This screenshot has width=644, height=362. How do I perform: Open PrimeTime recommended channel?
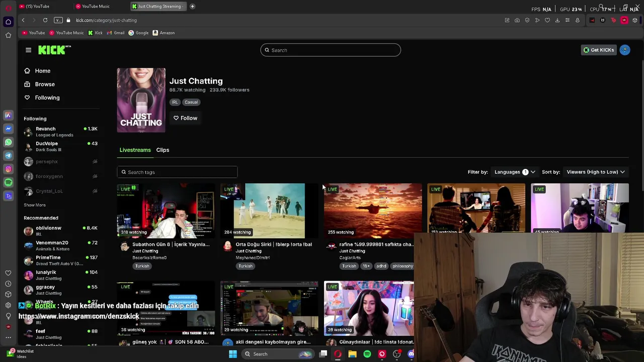(x=60, y=260)
